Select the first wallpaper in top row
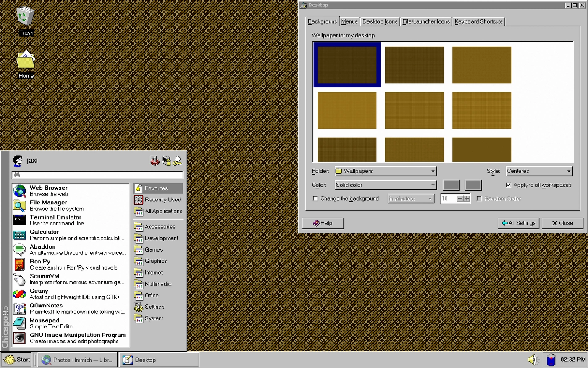 (x=347, y=65)
